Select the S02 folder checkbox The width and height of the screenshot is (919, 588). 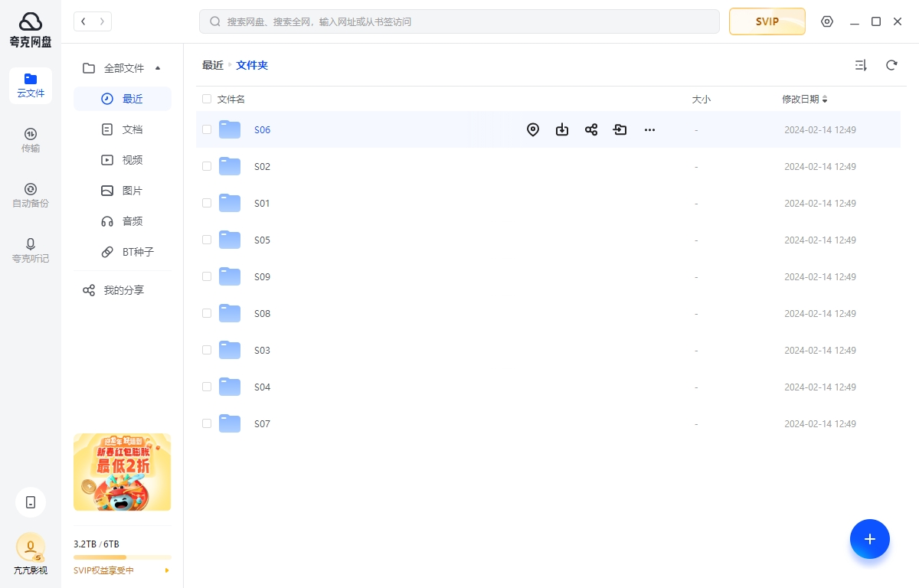pos(207,166)
